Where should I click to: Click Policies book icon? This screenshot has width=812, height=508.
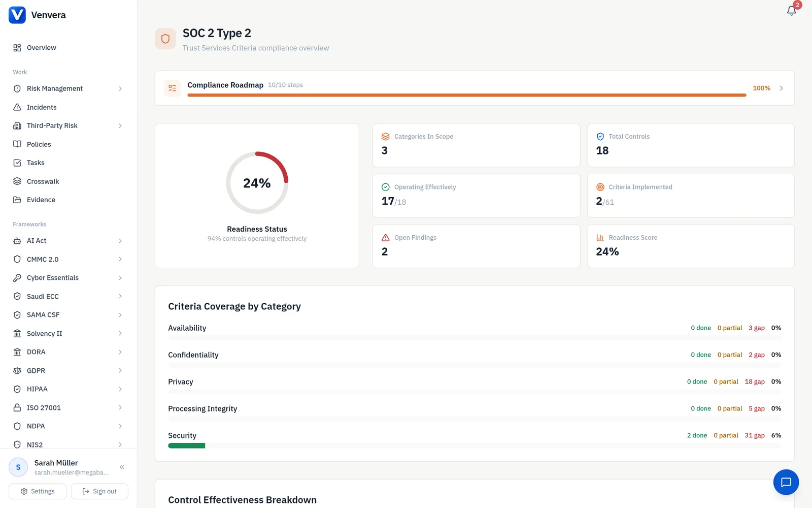pos(17,144)
